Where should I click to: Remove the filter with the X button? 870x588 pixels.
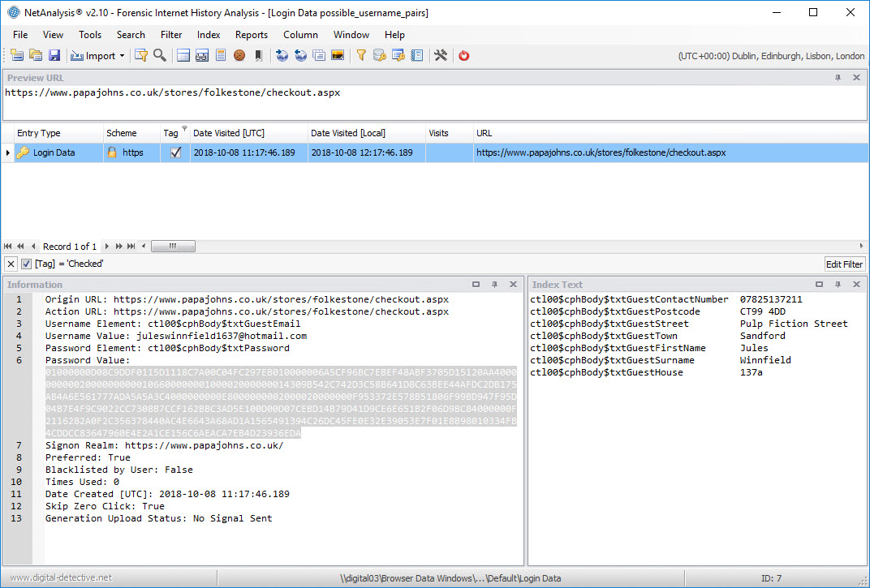(x=11, y=264)
